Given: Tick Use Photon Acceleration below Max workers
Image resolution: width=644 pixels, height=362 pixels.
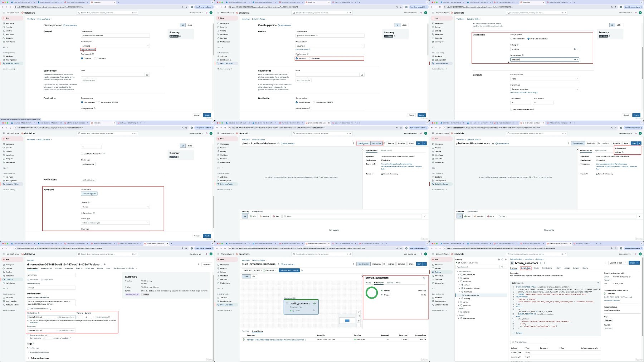Looking at the screenshot, I should pos(511,110).
